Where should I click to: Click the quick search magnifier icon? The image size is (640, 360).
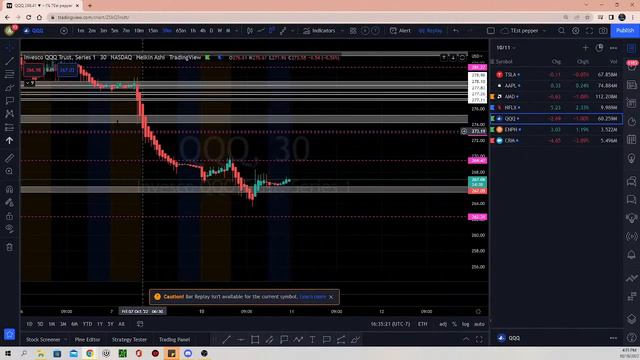coord(562,31)
